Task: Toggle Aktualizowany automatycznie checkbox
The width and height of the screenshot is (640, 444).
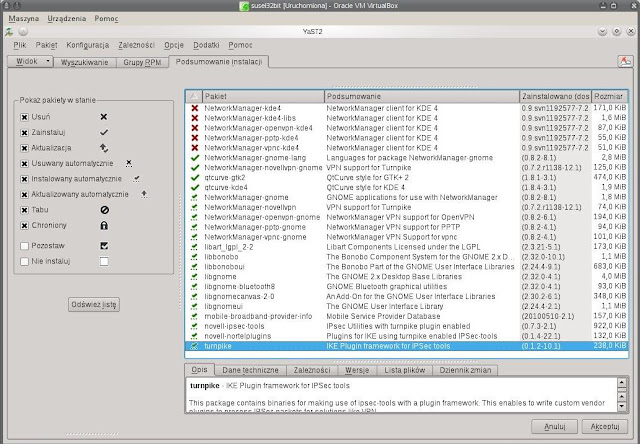Action: (24, 195)
